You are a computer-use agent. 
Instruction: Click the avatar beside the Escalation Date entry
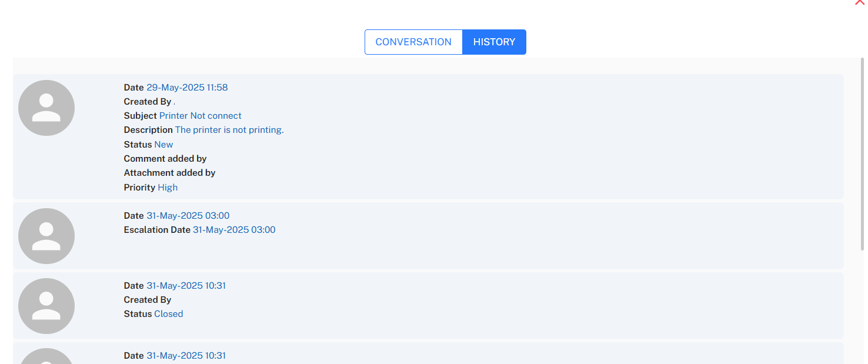click(46, 236)
